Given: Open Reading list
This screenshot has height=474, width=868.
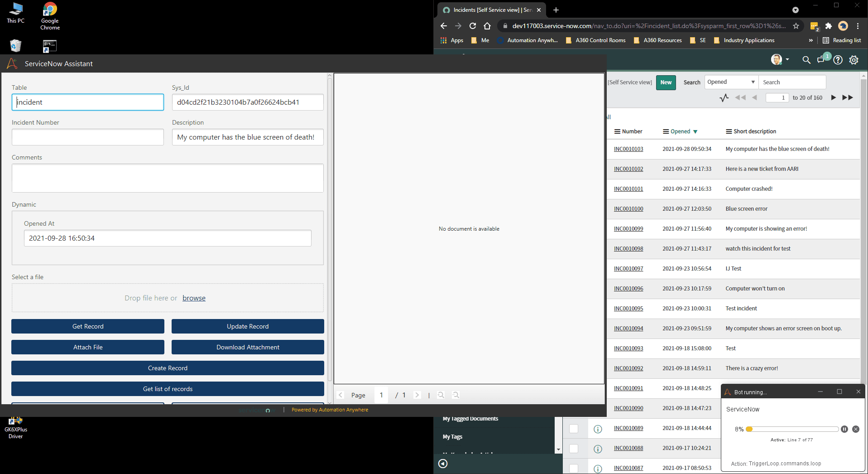Looking at the screenshot, I should (842, 40).
